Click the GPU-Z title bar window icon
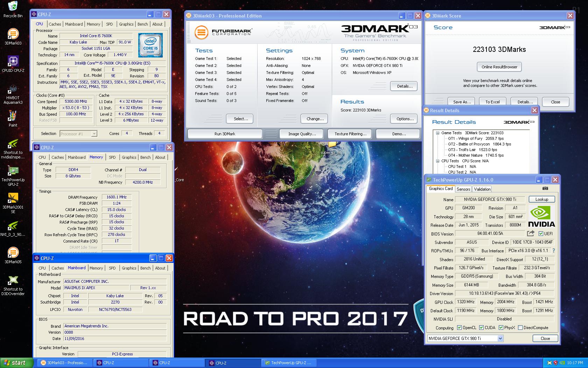Screen dimensions: 588x368 [x=429, y=180]
